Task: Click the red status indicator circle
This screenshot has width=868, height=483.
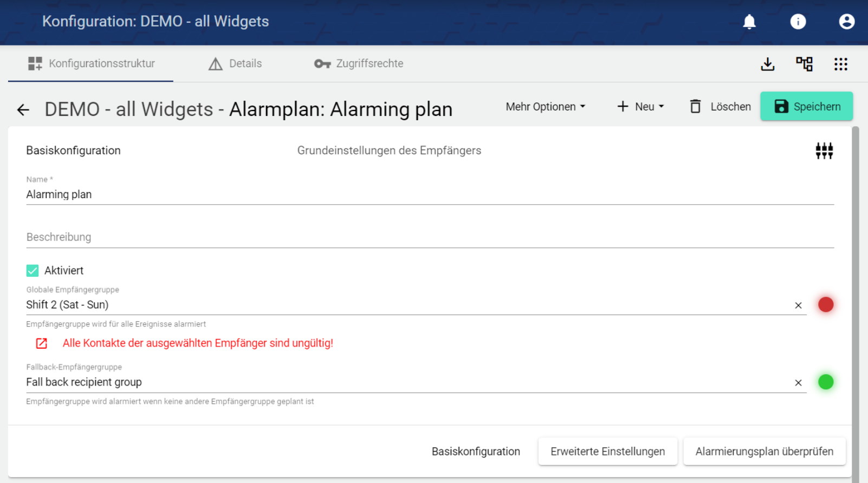Action: (825, 305)
